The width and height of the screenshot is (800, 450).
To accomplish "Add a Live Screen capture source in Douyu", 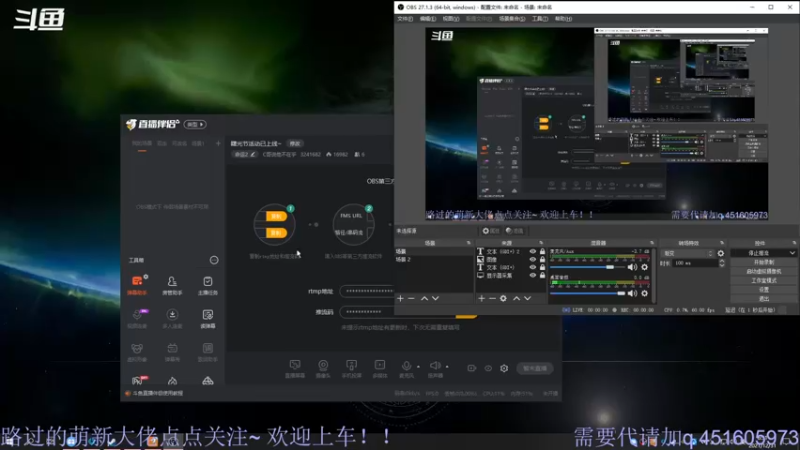I will pyautogui.click(x=295, y=368).
